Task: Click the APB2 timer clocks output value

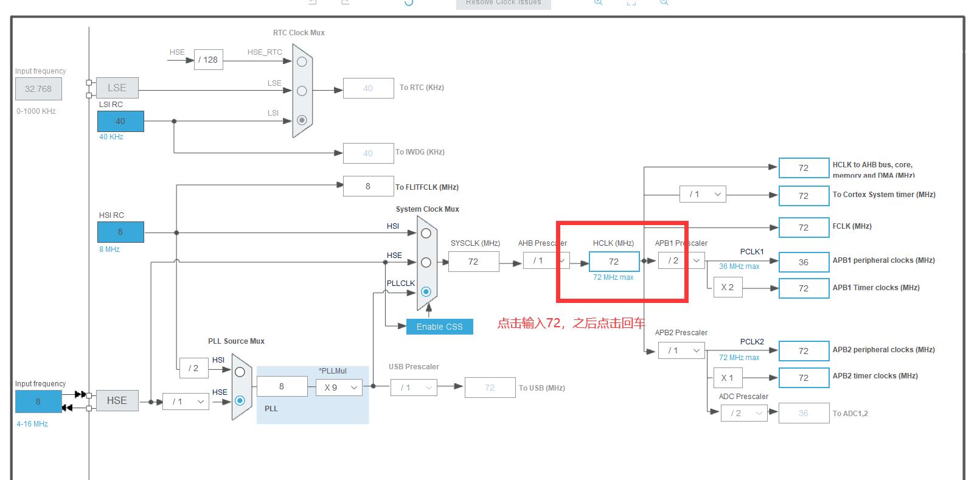Action: pos(804,378)
